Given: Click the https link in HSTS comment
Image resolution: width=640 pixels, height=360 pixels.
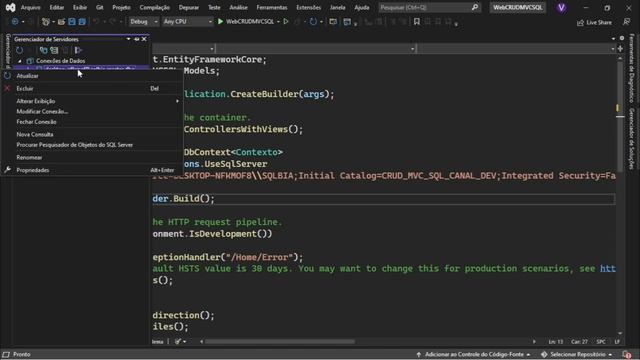Looking at the screenshot, I should pos(608,269).
